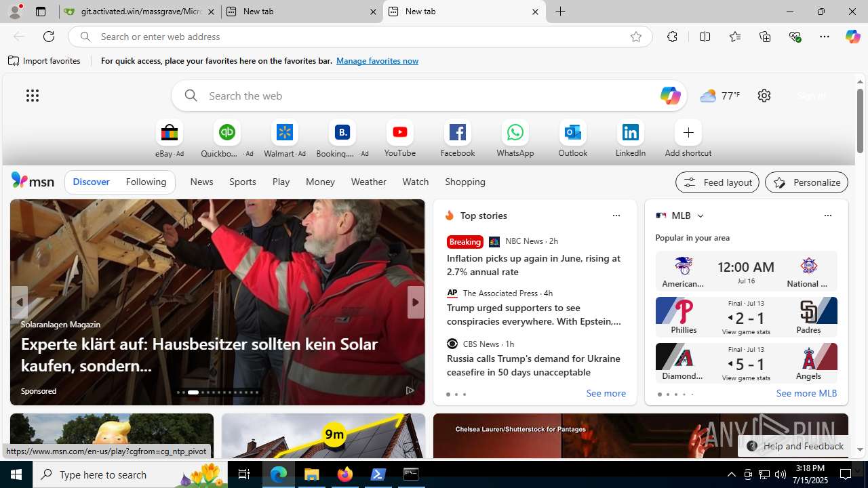Open the Money menu item
The image size is (868, 488).
(x=320, y=182)
